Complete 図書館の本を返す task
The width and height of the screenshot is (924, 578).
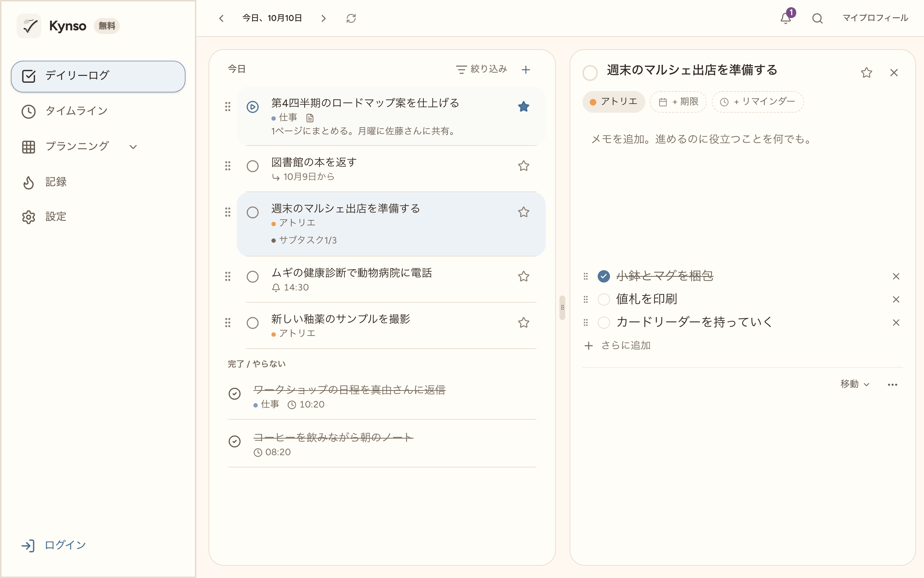click(x=252, y=166)
